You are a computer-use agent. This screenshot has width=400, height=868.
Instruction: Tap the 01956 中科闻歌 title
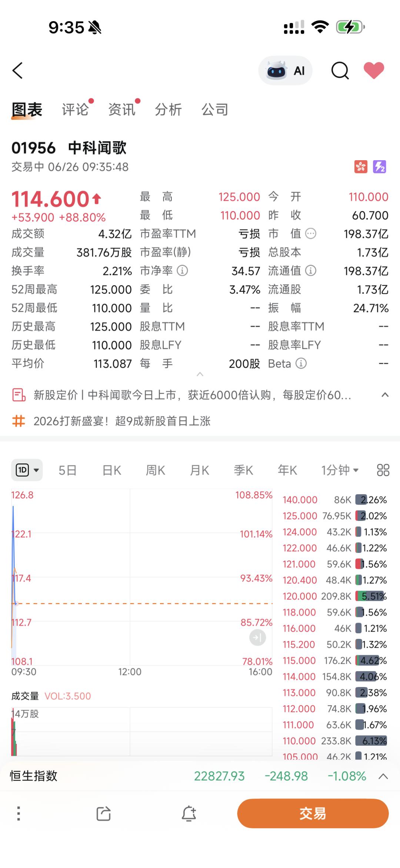click(69, 148)
